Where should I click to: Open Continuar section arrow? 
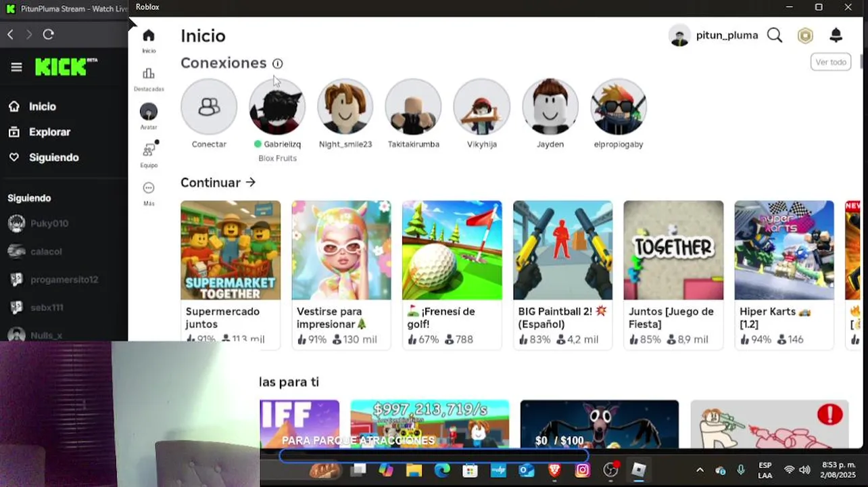pyautogui.click(x=251, y=182)
